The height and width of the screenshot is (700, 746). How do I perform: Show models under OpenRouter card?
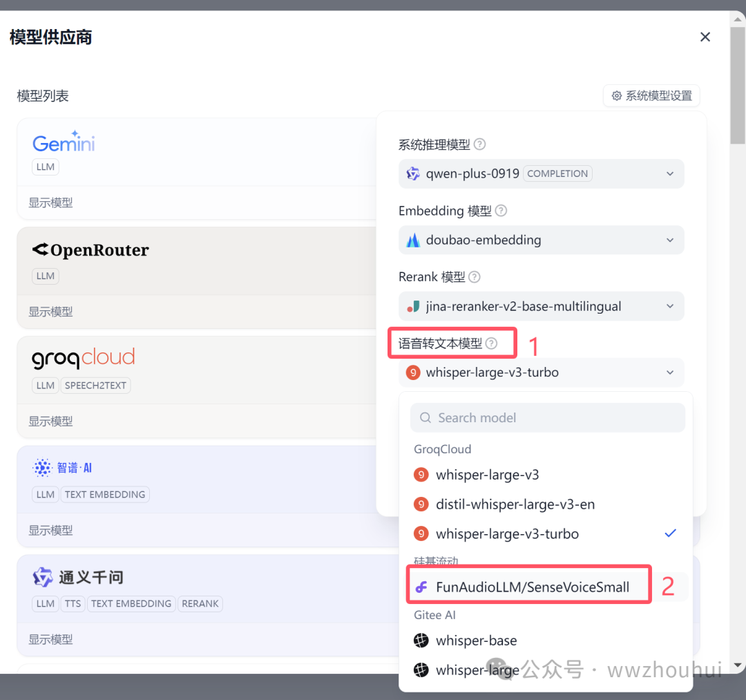pos(50,312)
